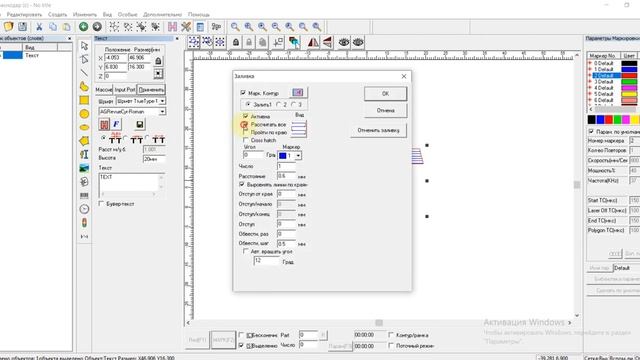This screenshot has height=360, width=640.
Task: Enable the Контур/рамка checkbox
Action: 391,335
